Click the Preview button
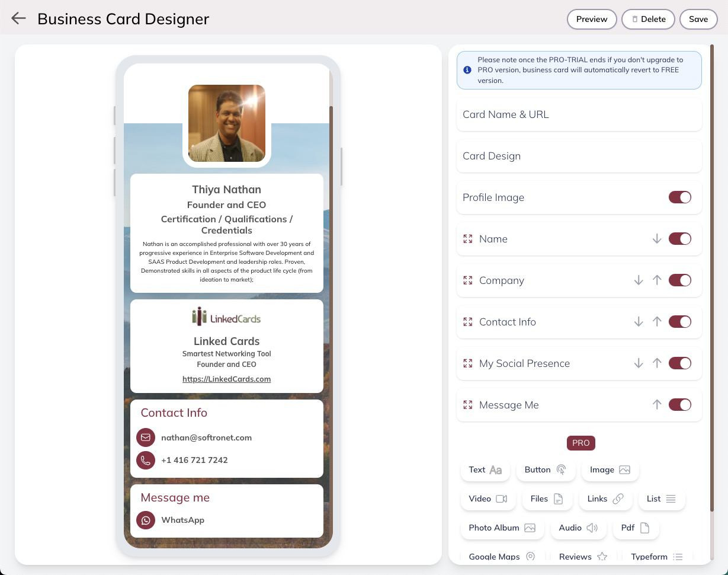This screenshot has height=575, width=728. [591, 19]
